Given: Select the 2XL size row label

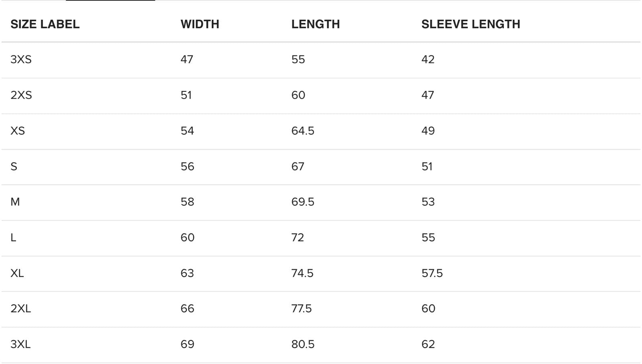Looking at the screenshot, I should (21, 309).
